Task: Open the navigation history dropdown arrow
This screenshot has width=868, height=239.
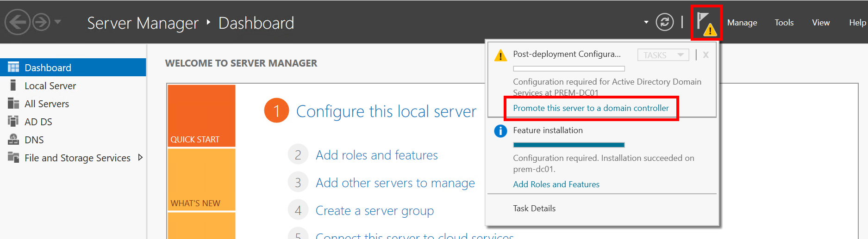Action: click(x=58, y=22)
